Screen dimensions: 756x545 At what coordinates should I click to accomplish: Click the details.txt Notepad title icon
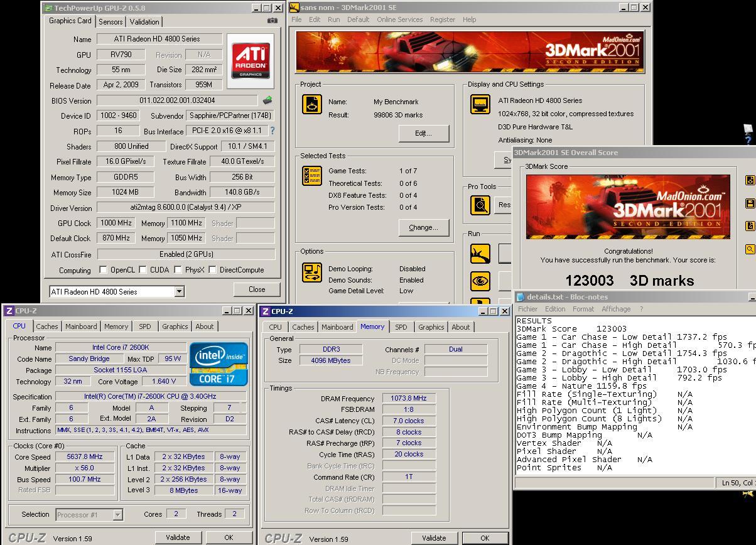click(521, 297)
